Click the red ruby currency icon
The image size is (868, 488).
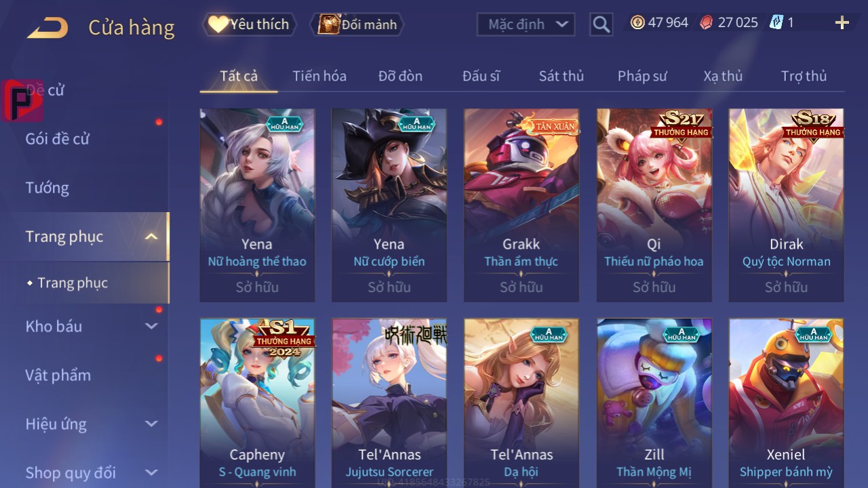click(707, 22)
